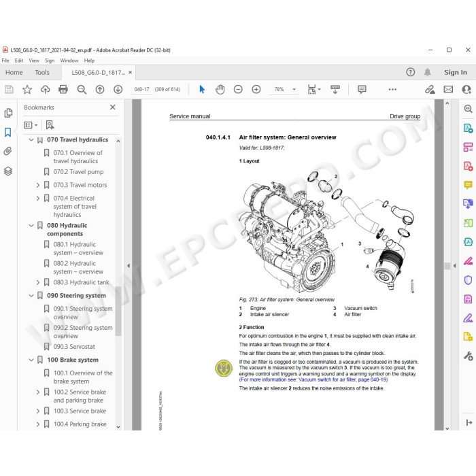
Task: Upload file to cloud icon
Action: click(46, 89)
